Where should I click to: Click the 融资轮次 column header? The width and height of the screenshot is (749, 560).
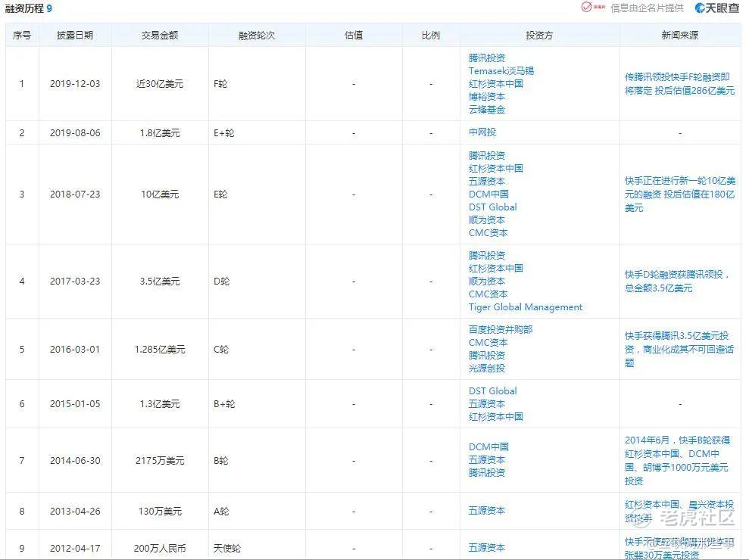coord(257,36)
